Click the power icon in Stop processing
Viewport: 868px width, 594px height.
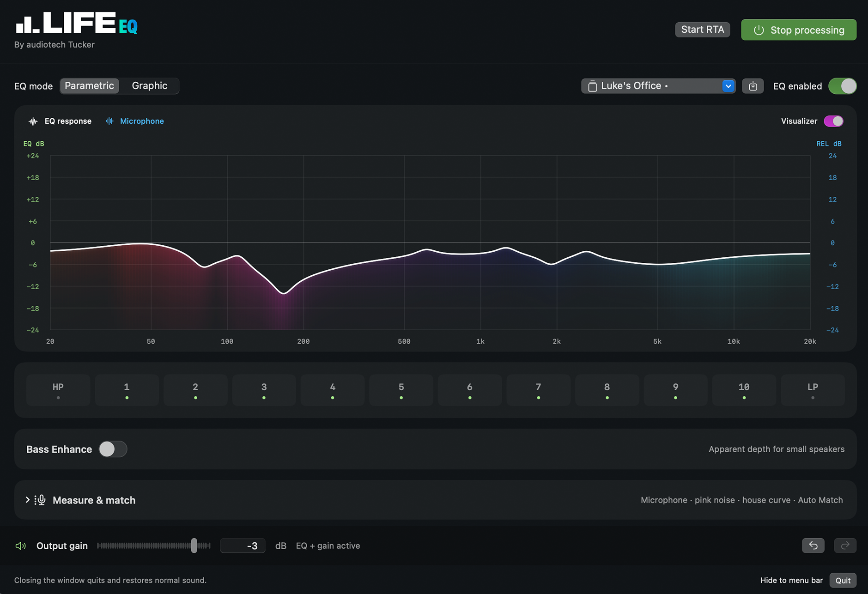tap(759, 30)
